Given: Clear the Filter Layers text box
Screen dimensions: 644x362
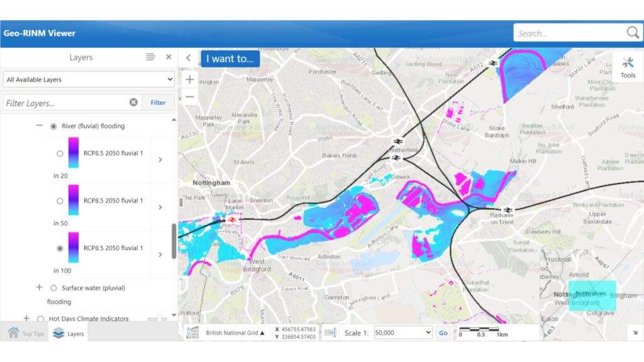Looking at the screenshot, I should [133, 102].
